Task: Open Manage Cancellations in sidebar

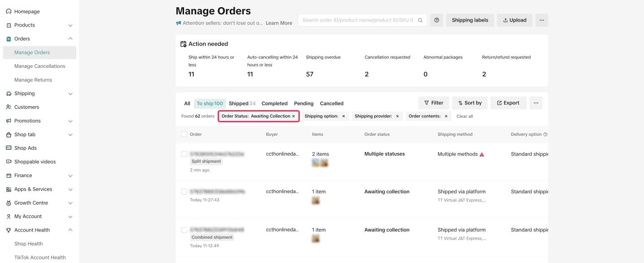Action: coord(39,66)
